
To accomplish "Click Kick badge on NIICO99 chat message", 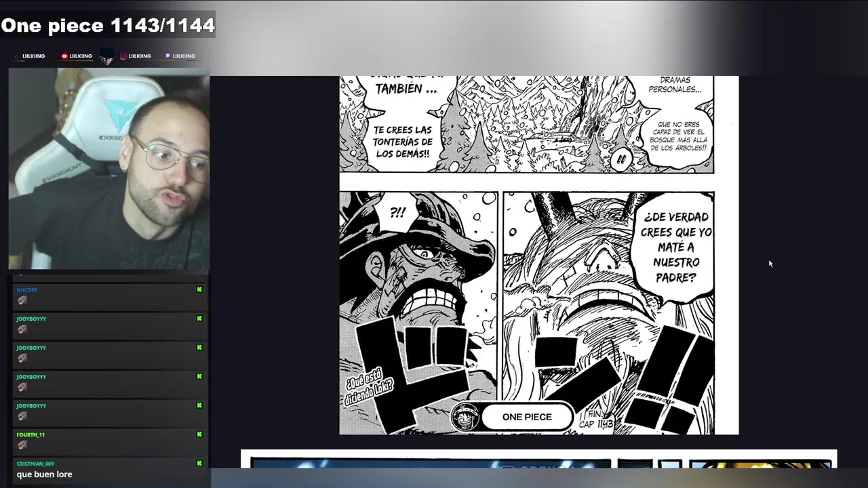I will pyautogui.click(x=199, y=289).
